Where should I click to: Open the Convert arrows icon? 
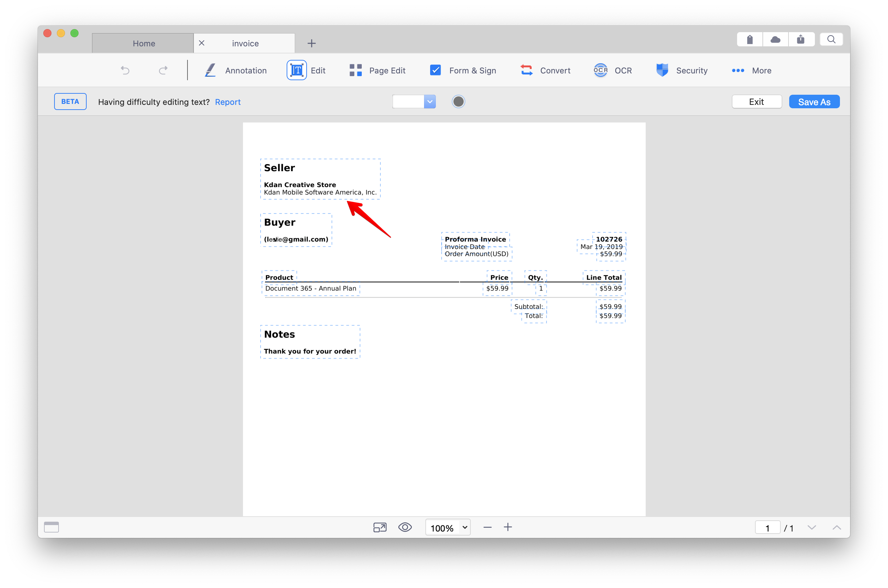point(527,70)
